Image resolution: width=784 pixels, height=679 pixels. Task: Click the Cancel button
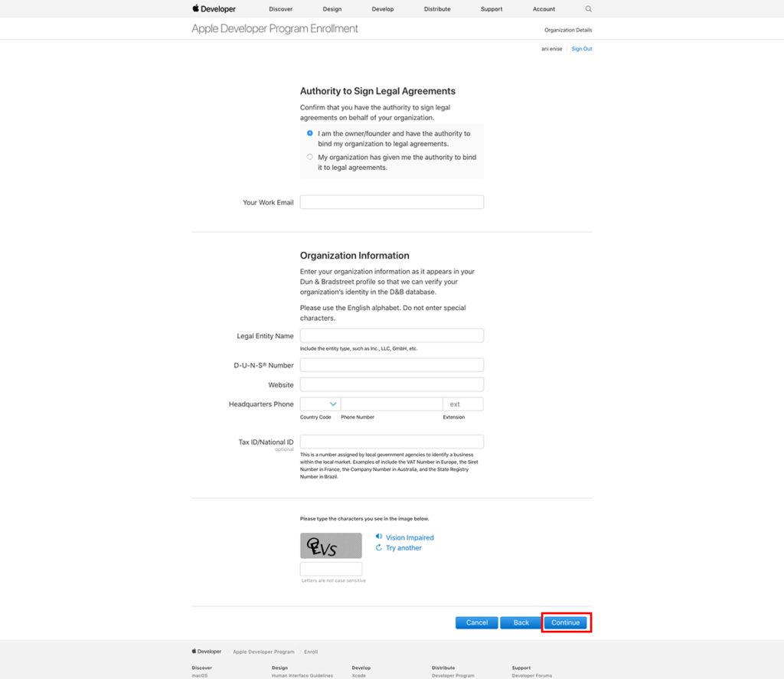point(476,622)
